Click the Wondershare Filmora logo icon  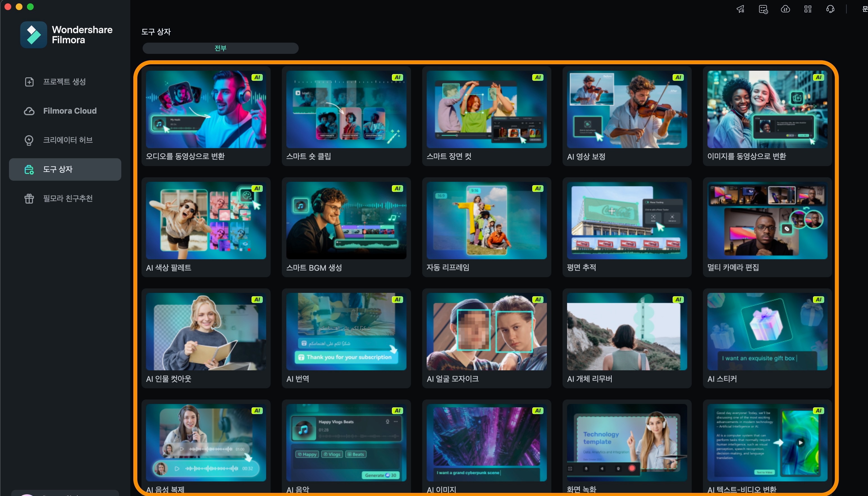(x=33, y=35)
